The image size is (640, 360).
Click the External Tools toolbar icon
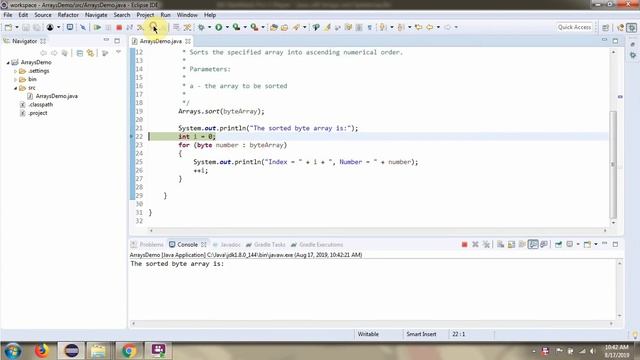pyautogui.click(x=254, y=27)
